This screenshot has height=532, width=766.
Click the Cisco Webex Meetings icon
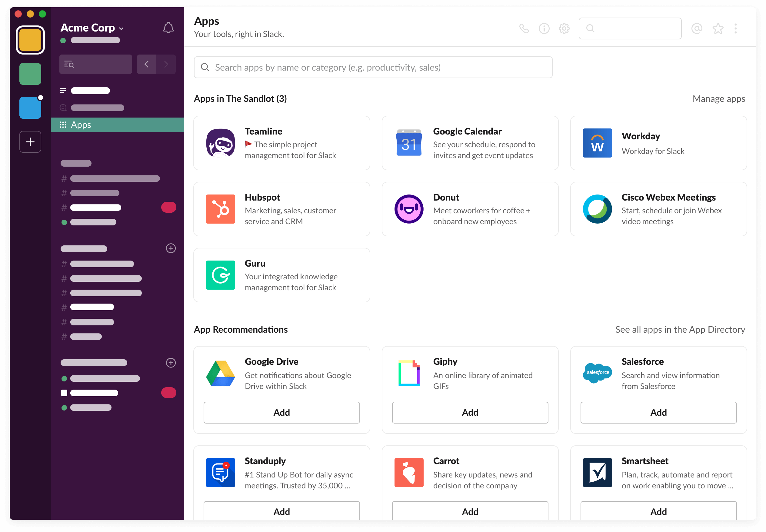(x=597, y=208)
